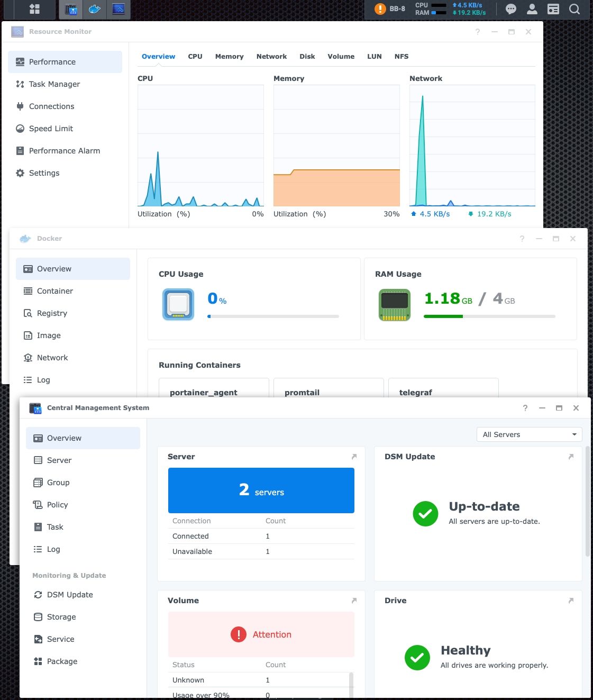
Task: Click the Network traffic graph
Action: 472,146
